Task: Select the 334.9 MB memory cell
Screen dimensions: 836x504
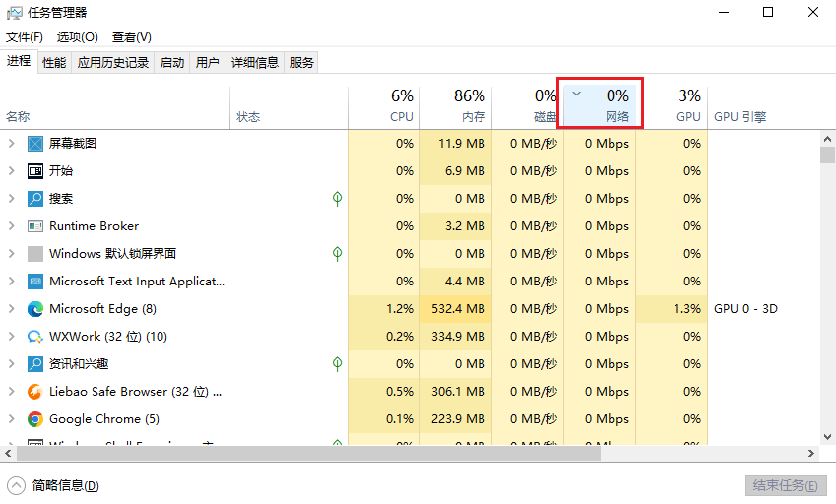Action: [456, 337]
